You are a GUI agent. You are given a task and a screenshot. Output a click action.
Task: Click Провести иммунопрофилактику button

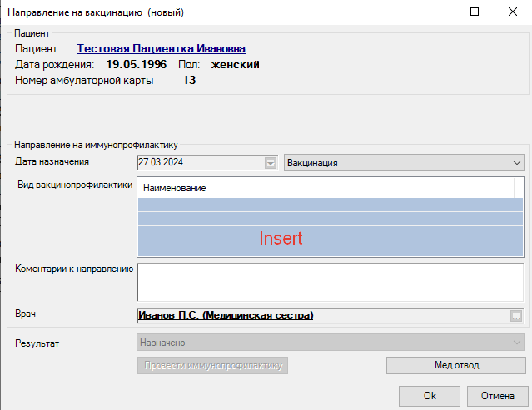click(213, 365)
